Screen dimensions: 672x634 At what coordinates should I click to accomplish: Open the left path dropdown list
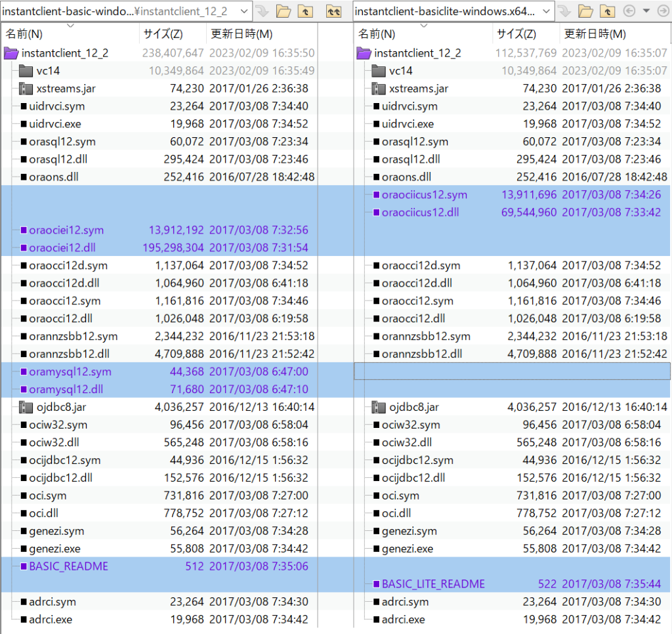(243, 11)
